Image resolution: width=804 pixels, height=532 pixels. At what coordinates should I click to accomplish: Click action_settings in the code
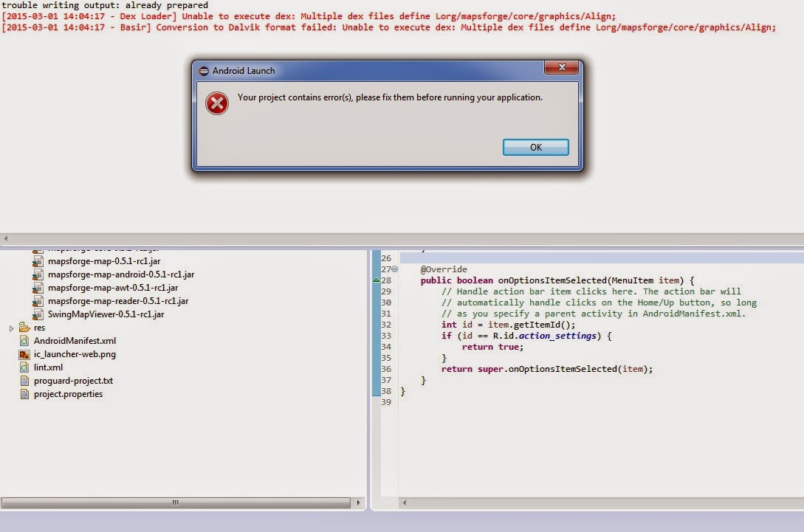(x=557, y=336)
